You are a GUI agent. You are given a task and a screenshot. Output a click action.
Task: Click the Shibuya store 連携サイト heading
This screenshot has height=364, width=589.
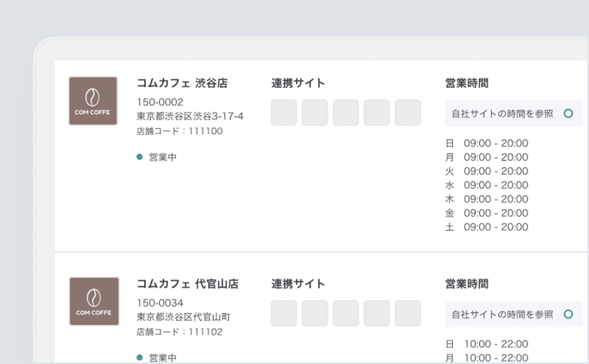298,83
